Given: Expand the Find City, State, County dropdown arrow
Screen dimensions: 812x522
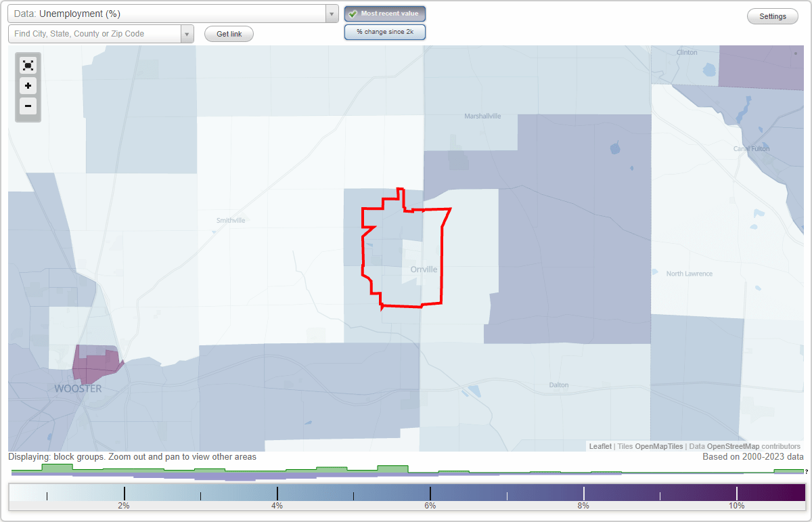Looking at the screenshot, I should [187, 33].
